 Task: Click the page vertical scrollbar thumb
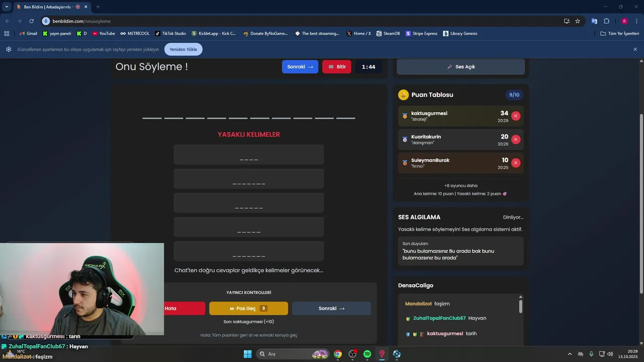[x=641, y=204]
